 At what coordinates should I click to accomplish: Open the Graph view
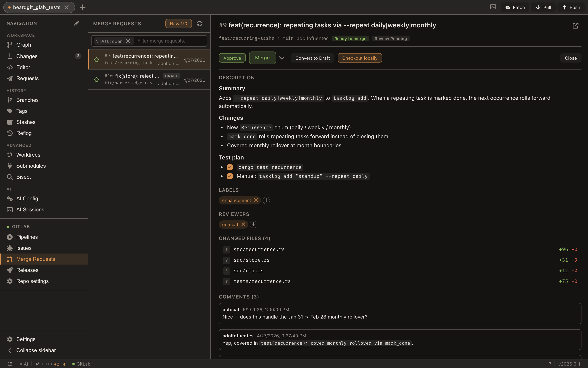[x=44, y=45]
